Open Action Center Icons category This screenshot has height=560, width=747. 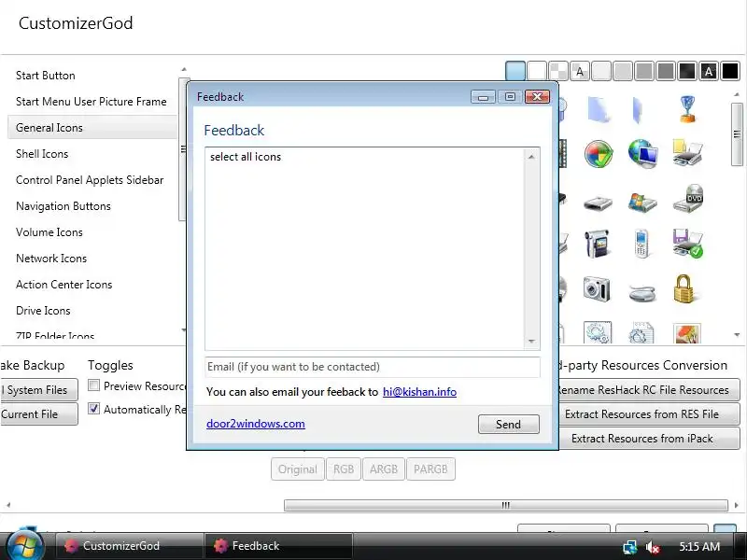coord(63,285)
